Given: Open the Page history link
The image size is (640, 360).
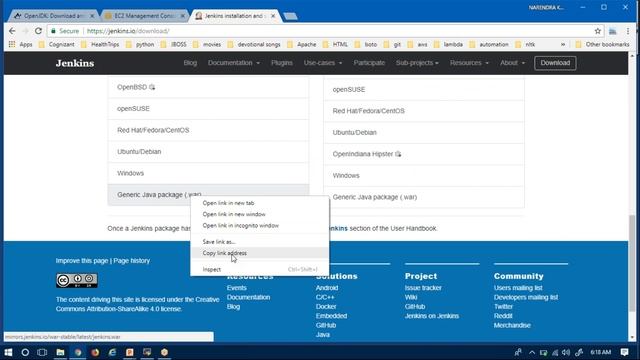Looking at the screenshot, I should point(131,260).
